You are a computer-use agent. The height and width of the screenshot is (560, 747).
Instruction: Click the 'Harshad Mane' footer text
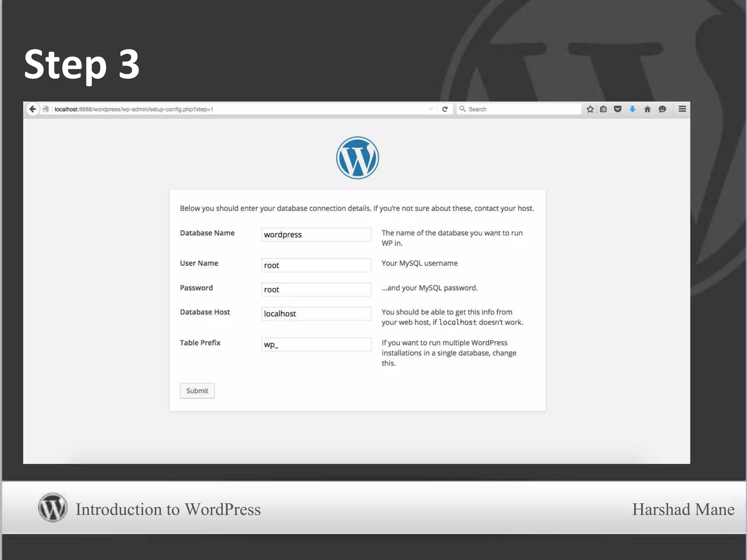(x=683, y=509)
